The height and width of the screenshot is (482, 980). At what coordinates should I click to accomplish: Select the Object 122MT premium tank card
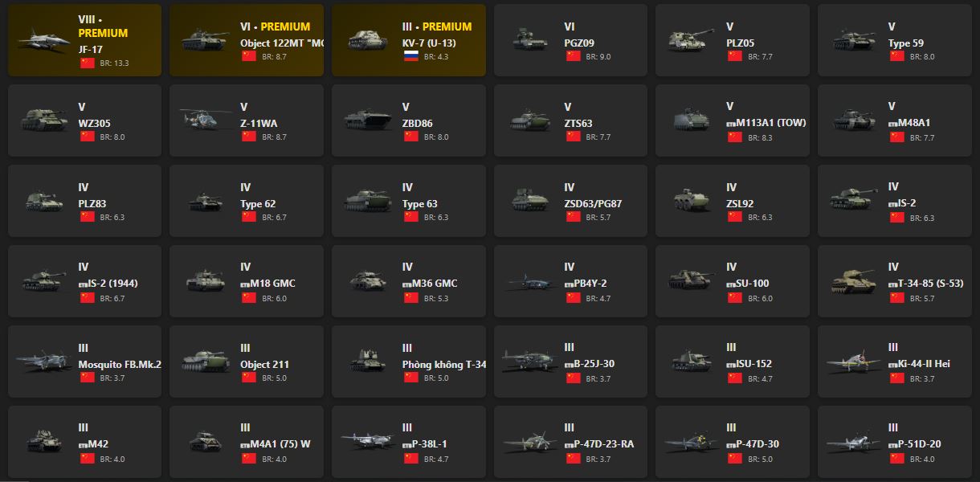point(247,40)
